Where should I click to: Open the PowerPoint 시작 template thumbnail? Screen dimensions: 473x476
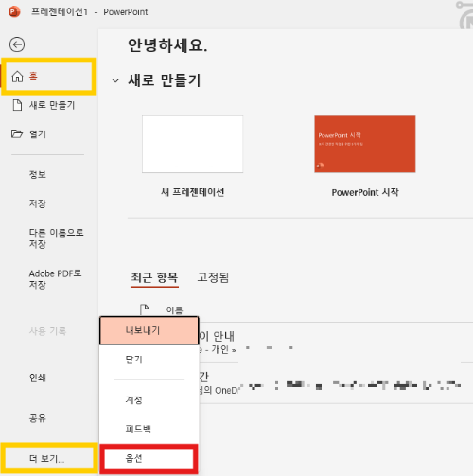click(365, 144)
